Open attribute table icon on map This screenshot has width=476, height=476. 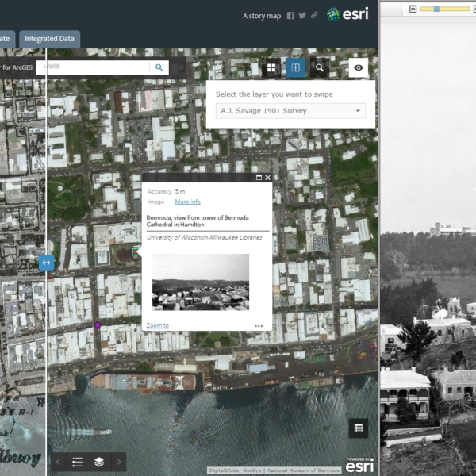pos(359,428)
